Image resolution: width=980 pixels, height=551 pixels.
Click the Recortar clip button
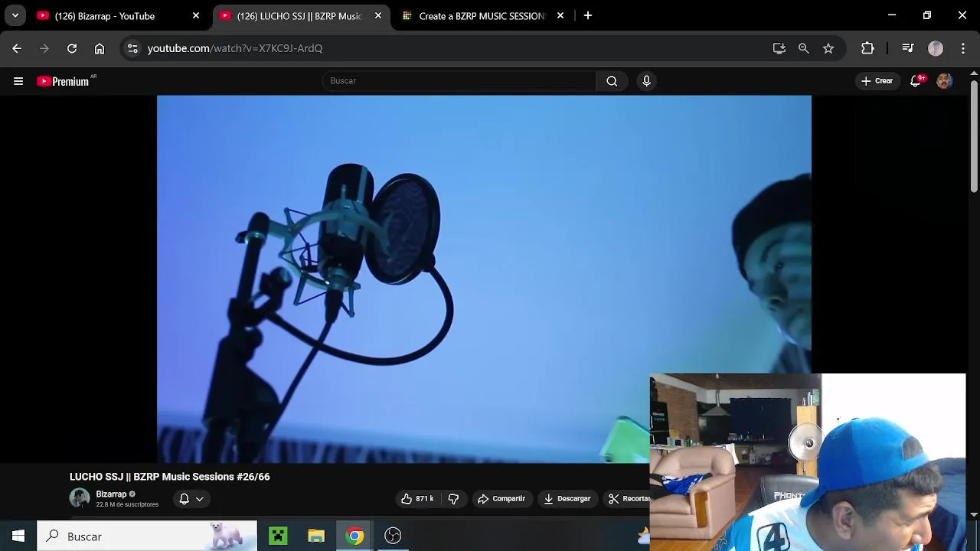[628, 499]
